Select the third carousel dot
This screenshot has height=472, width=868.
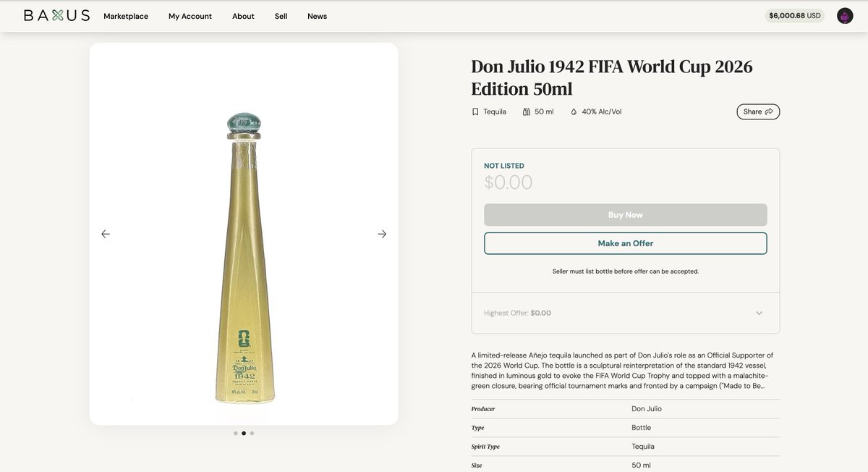coord(252,433)
